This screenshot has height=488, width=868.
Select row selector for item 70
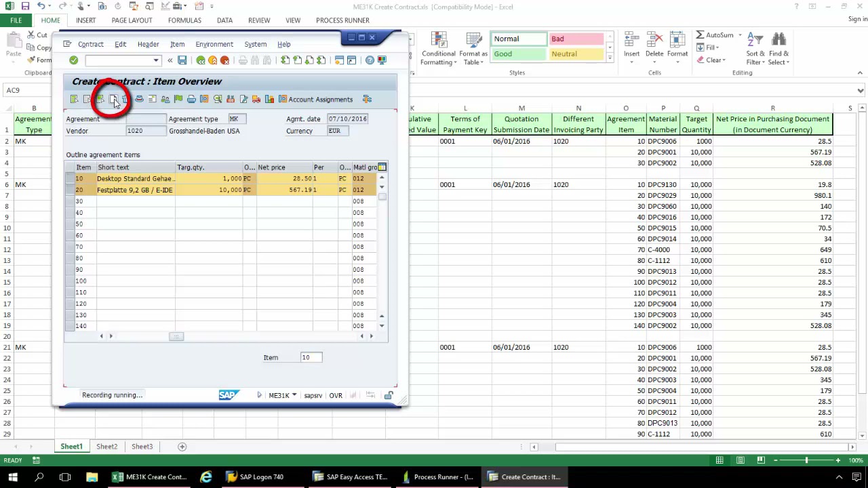[70, 247]
